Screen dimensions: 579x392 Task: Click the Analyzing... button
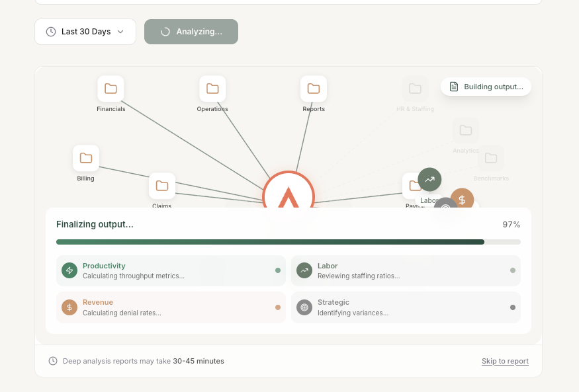click(x=191, y=32)
